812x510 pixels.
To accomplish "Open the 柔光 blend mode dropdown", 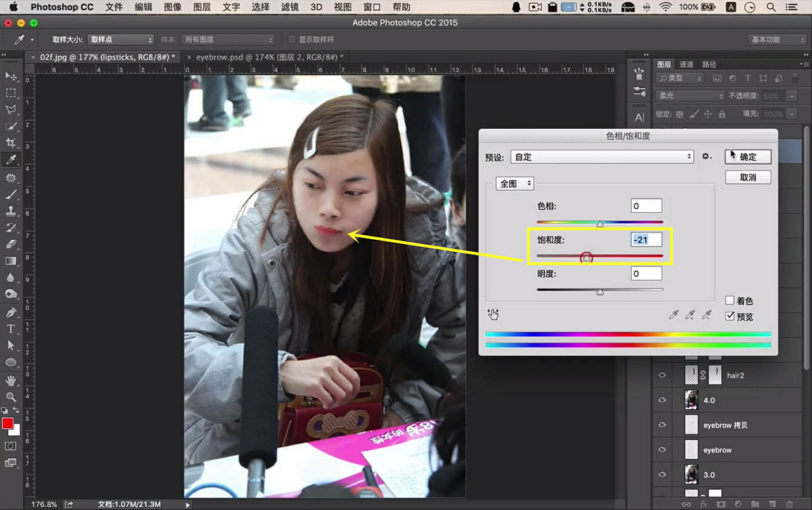I will (x=690, y=96).
